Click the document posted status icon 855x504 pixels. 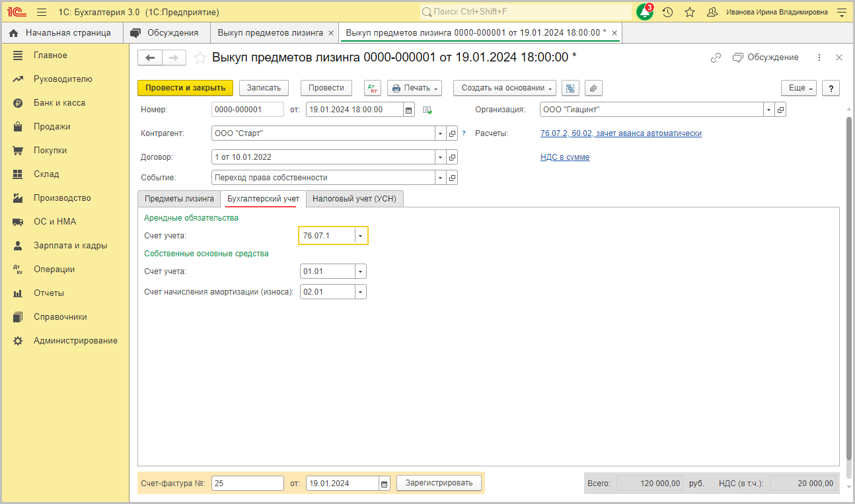pyautogui.click(x=427, y=110)
